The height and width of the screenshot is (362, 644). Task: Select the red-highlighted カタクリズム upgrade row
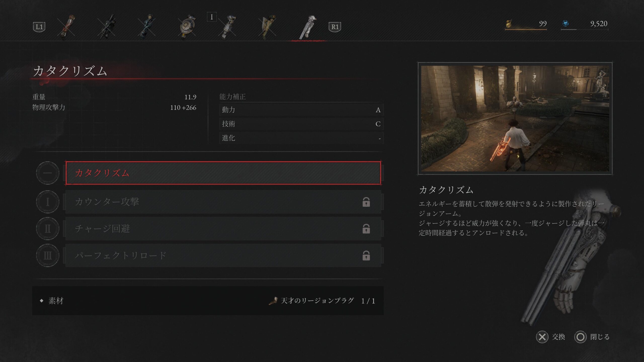pos(223,173)
